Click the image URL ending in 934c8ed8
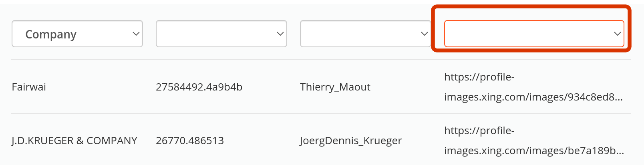Viewport: 644px width, 165px height. coord(533,97)
